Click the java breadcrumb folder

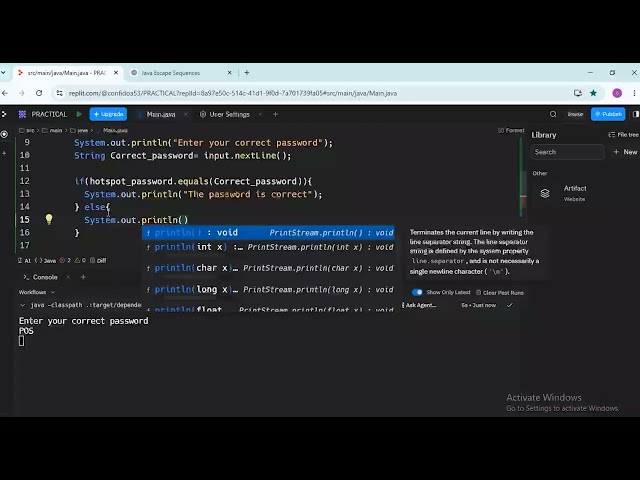(79, 130)
